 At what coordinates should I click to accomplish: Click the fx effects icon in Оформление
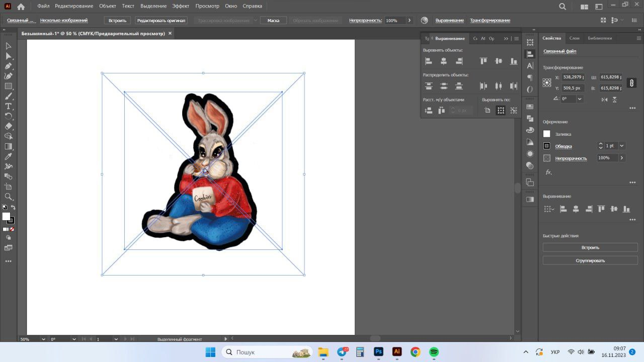[548, 172]
